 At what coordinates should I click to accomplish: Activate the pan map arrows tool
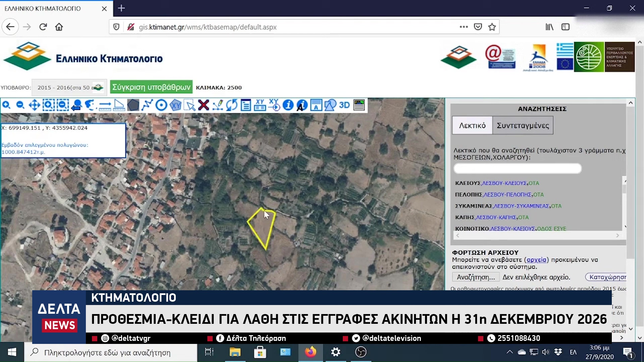34,105
